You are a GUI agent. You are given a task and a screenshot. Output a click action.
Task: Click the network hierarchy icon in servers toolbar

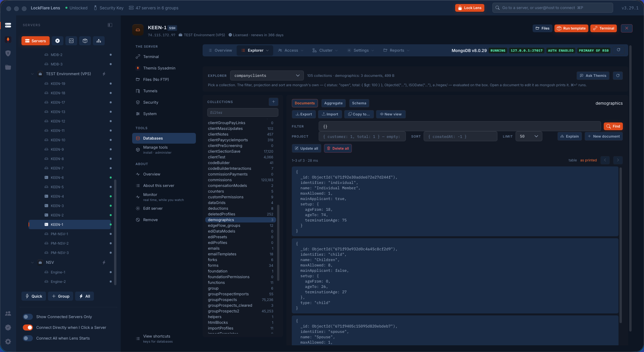tap(99, 41)
